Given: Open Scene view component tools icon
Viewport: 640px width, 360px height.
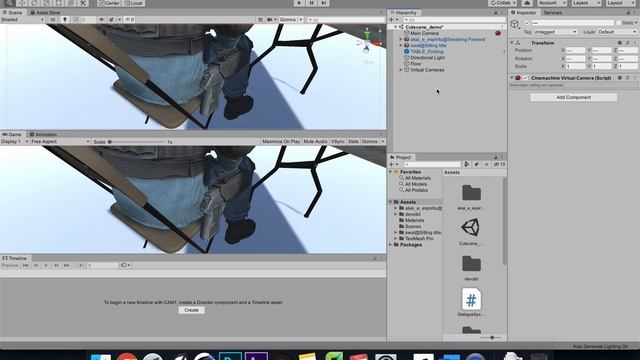Looking at the screenshot, I should 260,20.
